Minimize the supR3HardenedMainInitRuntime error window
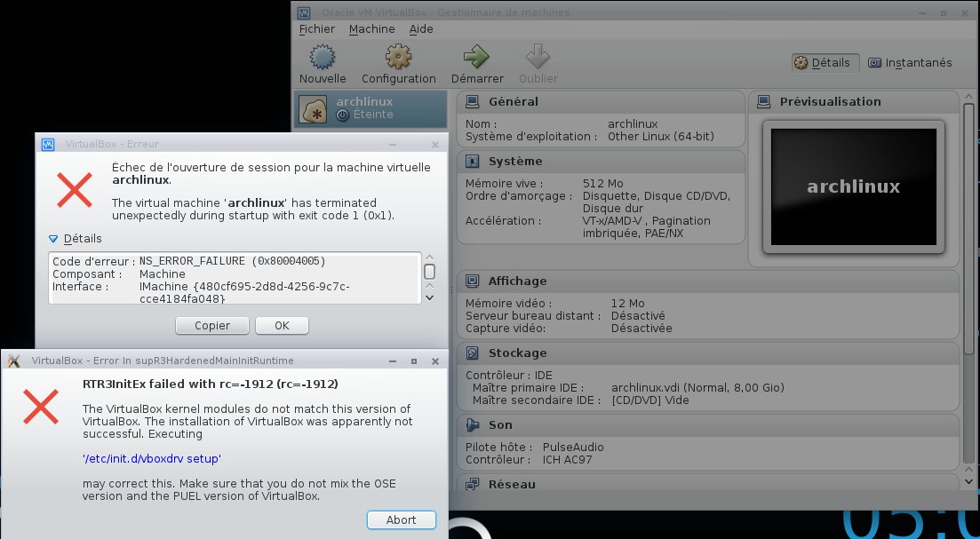This screenshot has width=980, height=539. pos(393,361)
